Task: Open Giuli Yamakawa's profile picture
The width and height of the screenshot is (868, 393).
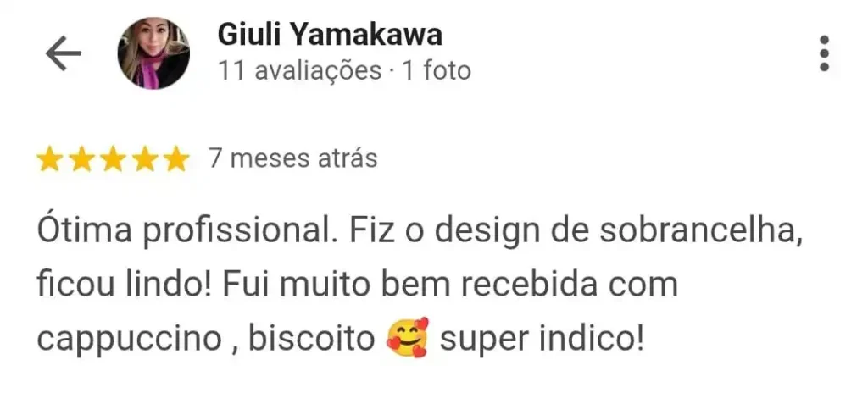Action: point(153,53)
